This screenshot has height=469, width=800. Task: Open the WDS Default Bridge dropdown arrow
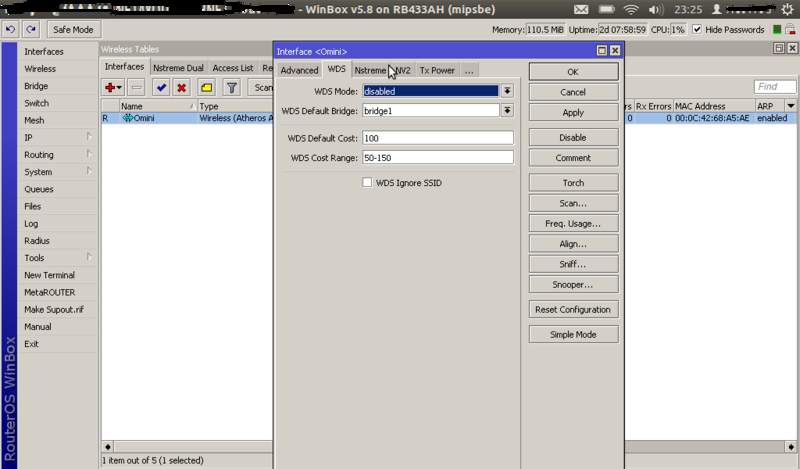click(507, 110)
